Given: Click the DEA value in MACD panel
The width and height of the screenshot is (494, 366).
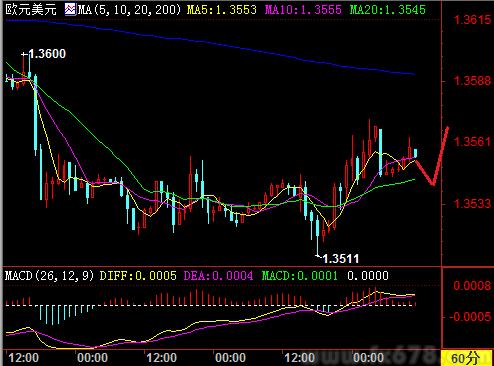Looking at the screenshot, I should [x=218, y=276].
